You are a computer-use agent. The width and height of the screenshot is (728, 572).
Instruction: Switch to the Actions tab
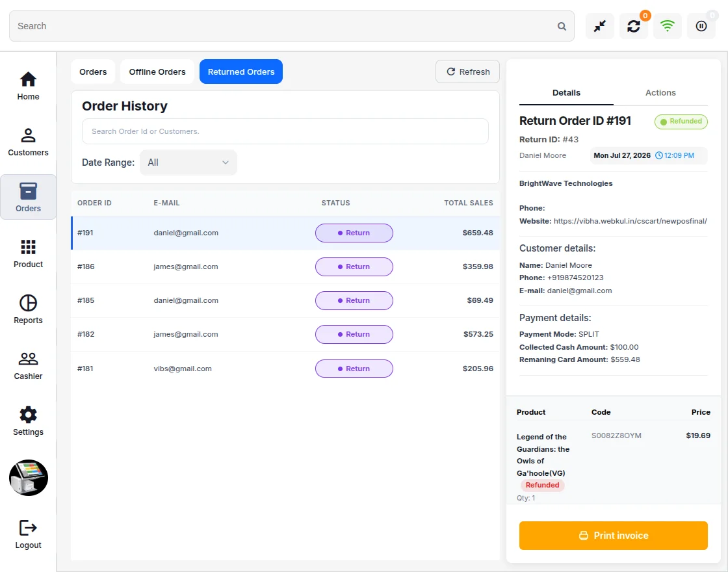pos(660,93)
